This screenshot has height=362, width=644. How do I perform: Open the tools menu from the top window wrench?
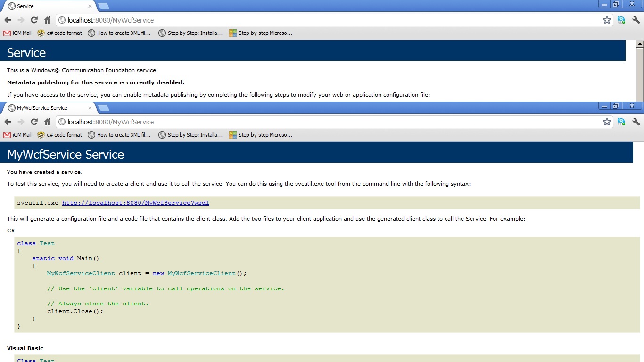[x=636, y=20]
